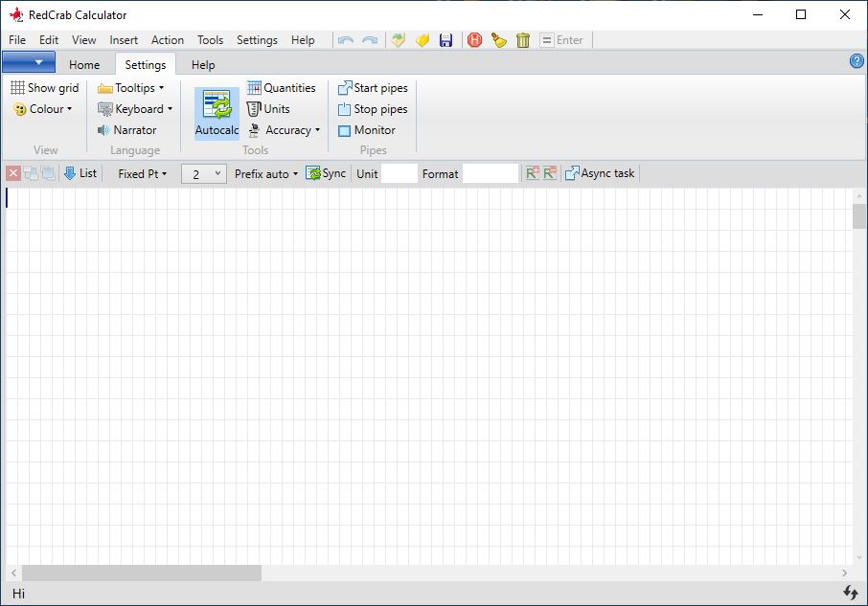Open the Colour dropdown

click(x=43, y=109)
